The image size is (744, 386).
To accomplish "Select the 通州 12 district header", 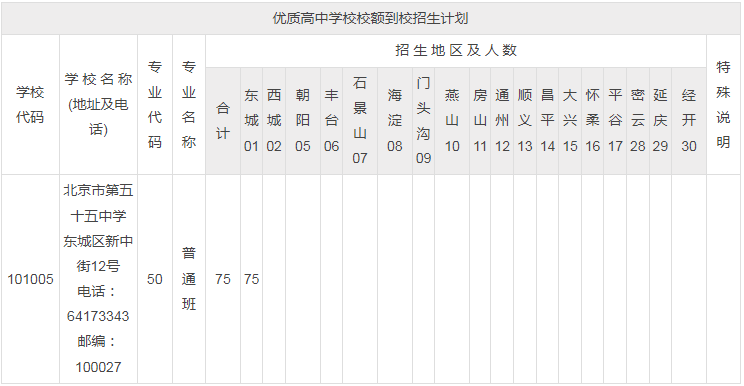I will tap(502, 121).
